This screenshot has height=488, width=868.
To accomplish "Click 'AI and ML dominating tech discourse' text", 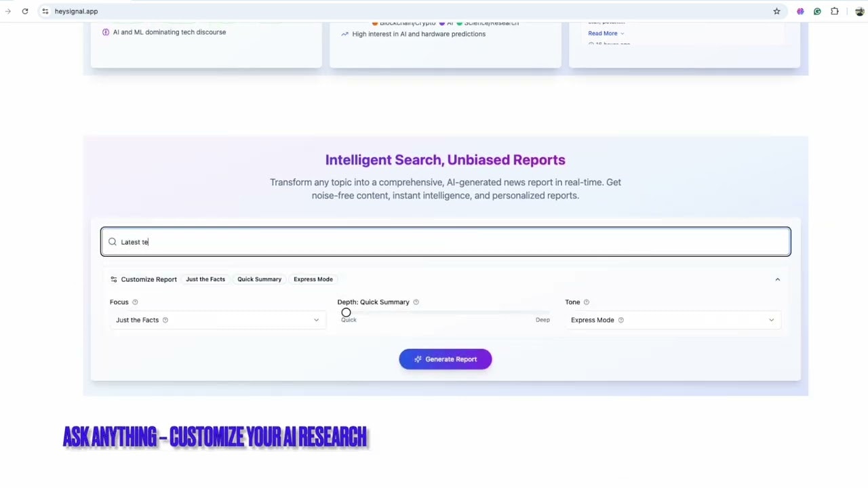I will (x=170, y=32).
